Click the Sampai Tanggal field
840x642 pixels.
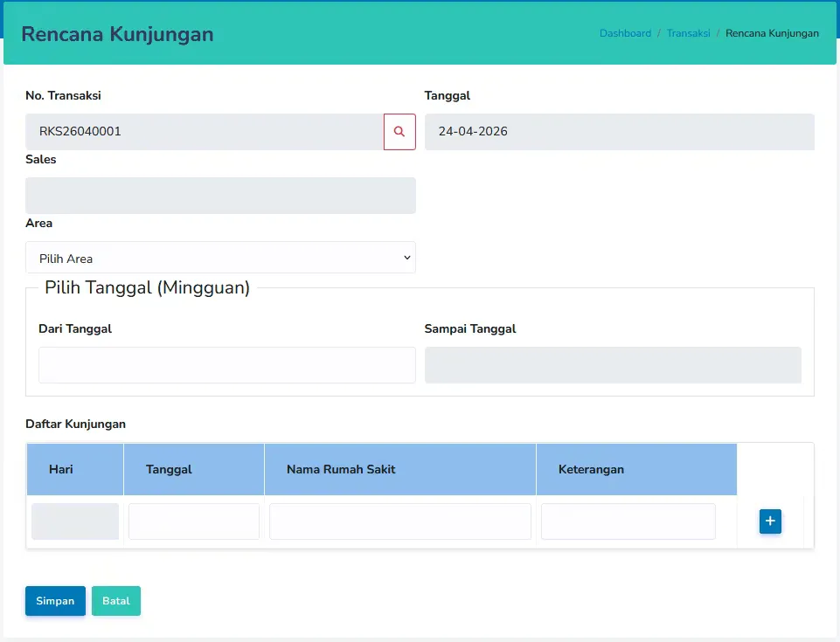pos(613,365)
